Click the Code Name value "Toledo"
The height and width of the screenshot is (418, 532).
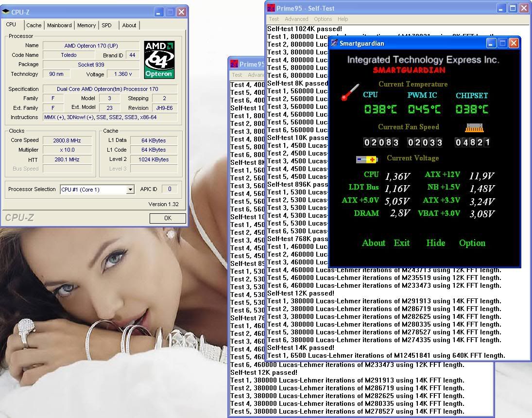point(69,55)
